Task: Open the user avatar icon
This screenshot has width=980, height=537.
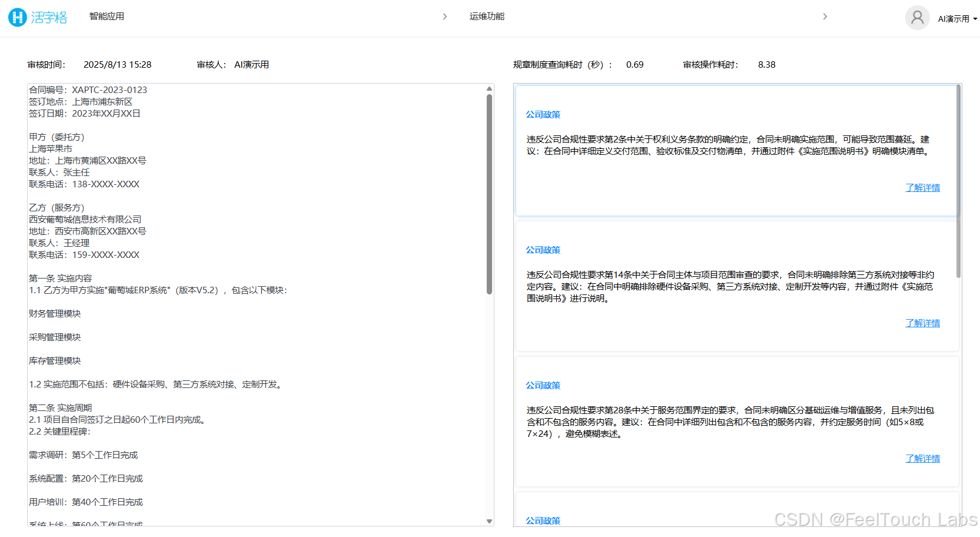Action: (917, 18)
